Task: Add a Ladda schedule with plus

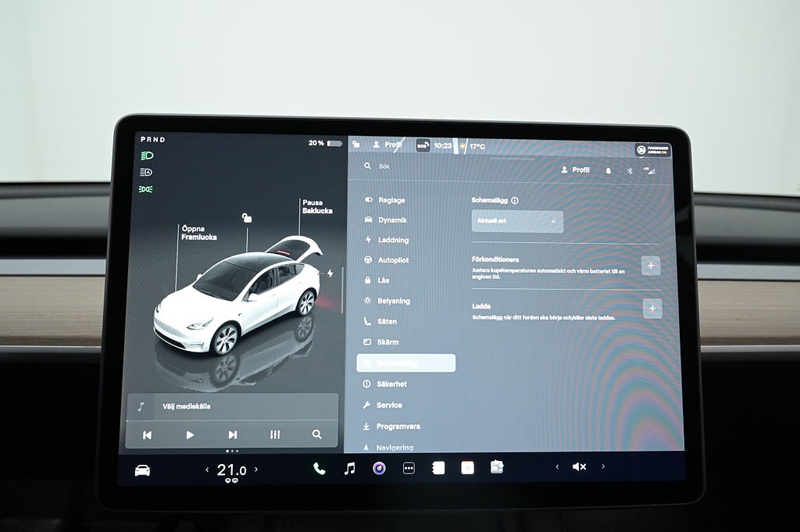Action: 652,309
